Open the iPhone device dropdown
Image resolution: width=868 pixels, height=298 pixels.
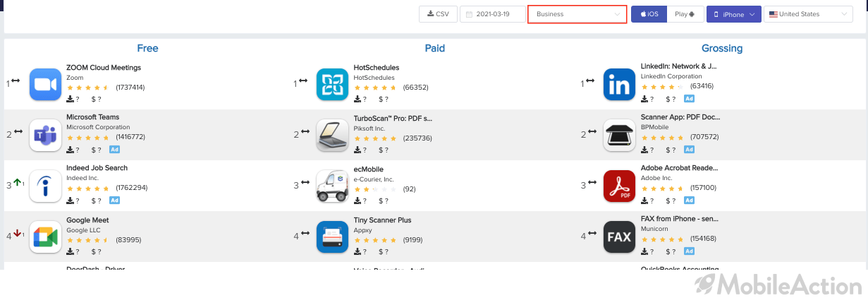pyautogui.click(x=734, y=14)
